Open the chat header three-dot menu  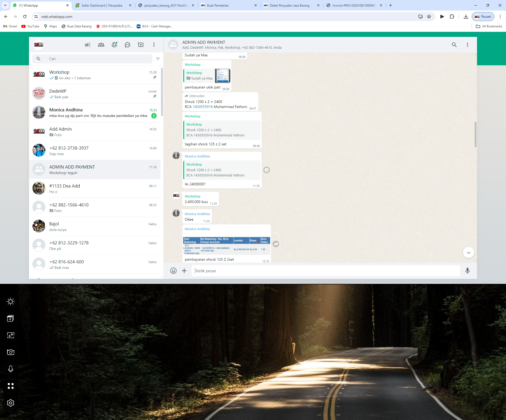(x=468, y=45)
